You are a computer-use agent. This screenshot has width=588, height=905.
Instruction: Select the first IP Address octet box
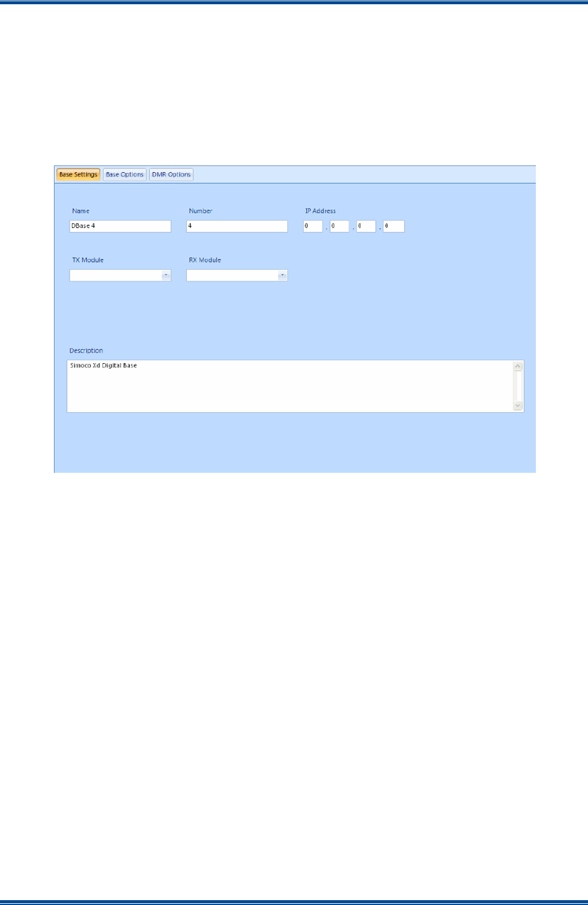313,226
